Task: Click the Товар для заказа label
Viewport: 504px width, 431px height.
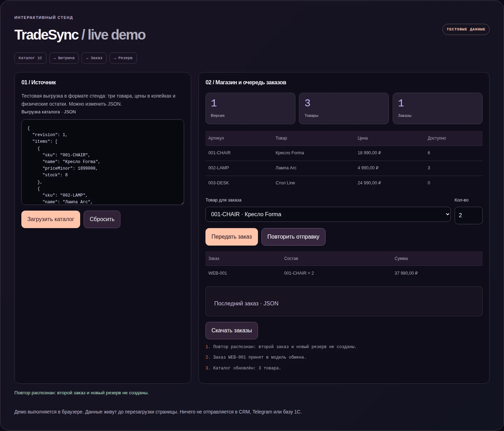Action: click(x=223, y=200)
